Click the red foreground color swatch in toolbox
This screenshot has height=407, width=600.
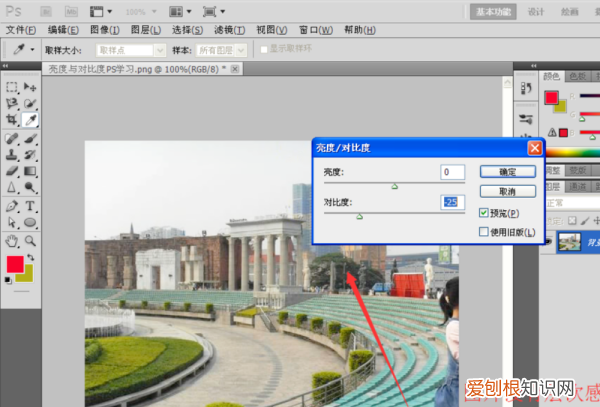point(15,264)
